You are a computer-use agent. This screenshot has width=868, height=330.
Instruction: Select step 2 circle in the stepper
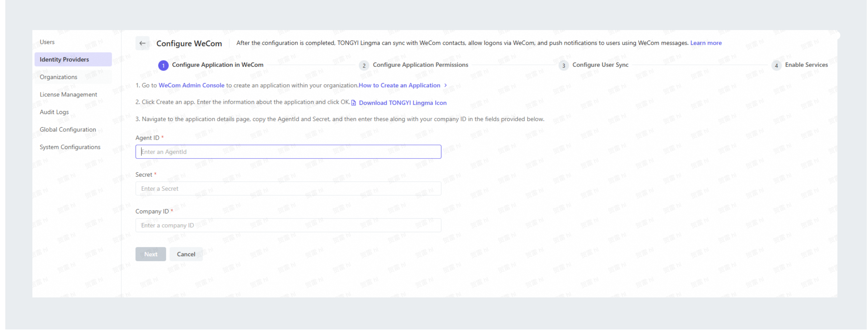(364, 65)
